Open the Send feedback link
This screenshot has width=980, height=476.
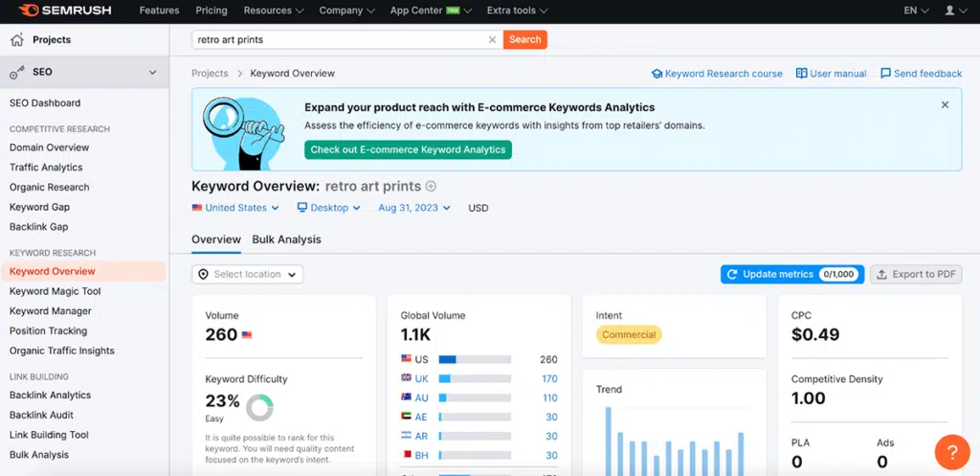click(922, 74)
